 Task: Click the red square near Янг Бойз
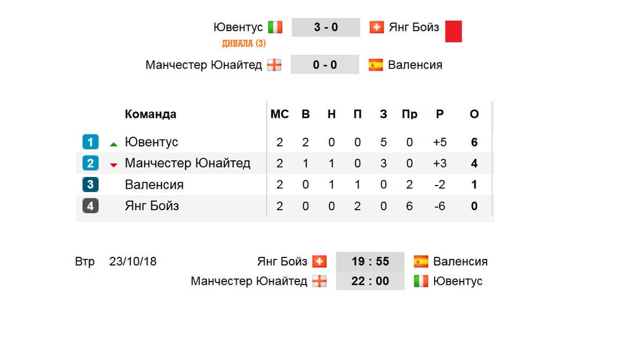[x=453, y=31]
